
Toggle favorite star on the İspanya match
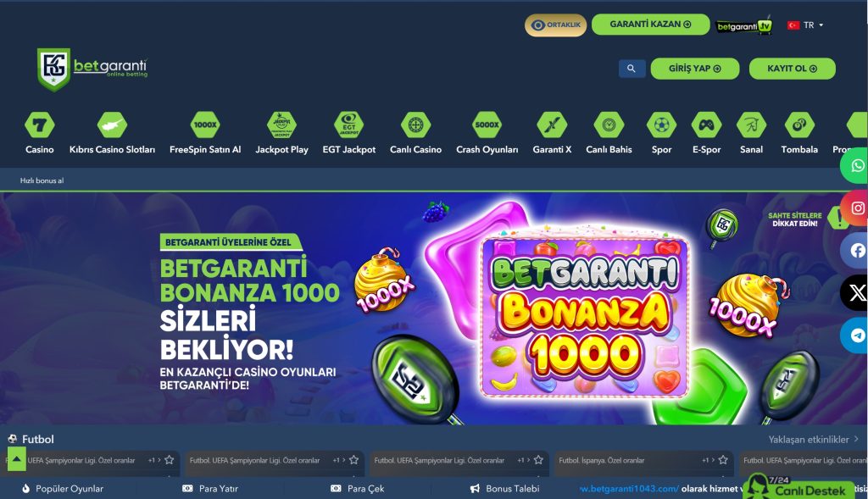tap(723, 460)
